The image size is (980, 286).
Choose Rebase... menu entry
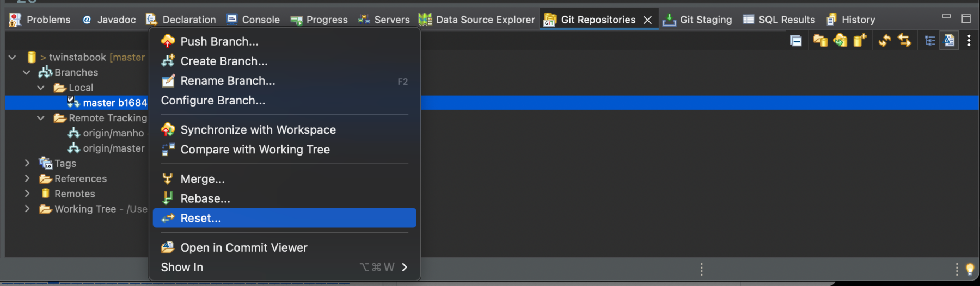pos(284,198)
